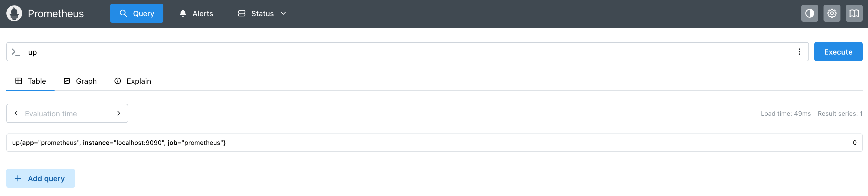Click the terminal prompt icon in query box

coord(16,52)
